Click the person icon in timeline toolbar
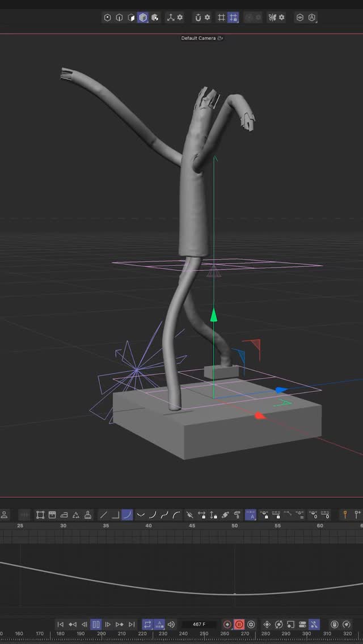The width and height of the screenshot is (363, 644). (x=4, y=515)
